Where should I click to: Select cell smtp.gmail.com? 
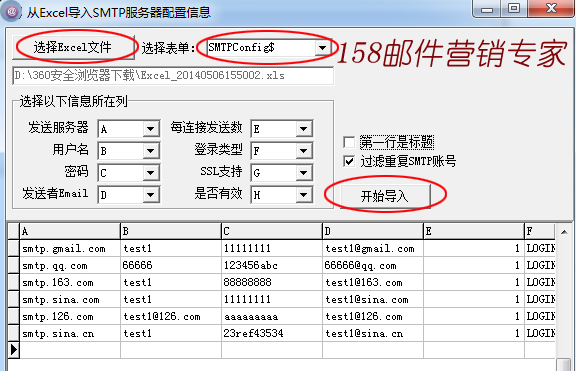coord(70,248)
